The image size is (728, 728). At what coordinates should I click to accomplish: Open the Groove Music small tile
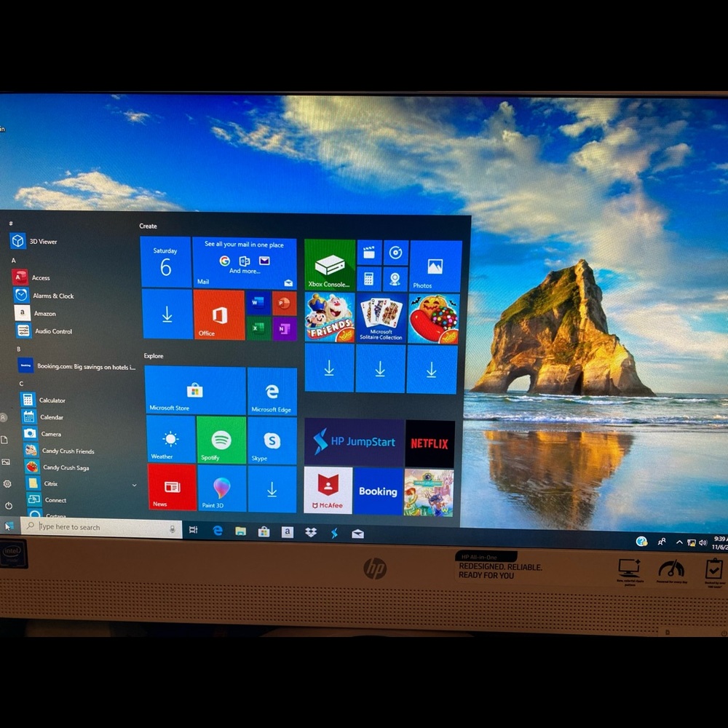coord(395,253)
